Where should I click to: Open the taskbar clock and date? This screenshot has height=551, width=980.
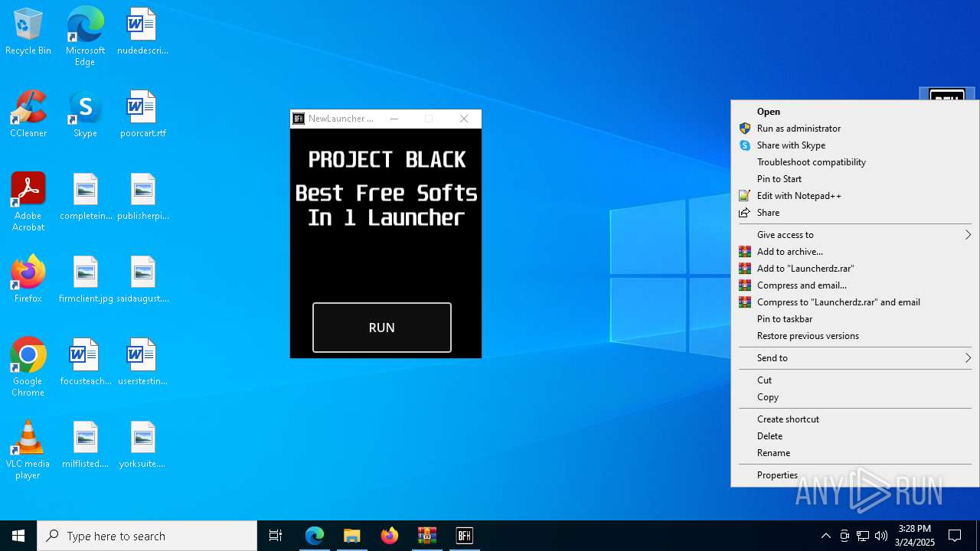coord(915,536)
